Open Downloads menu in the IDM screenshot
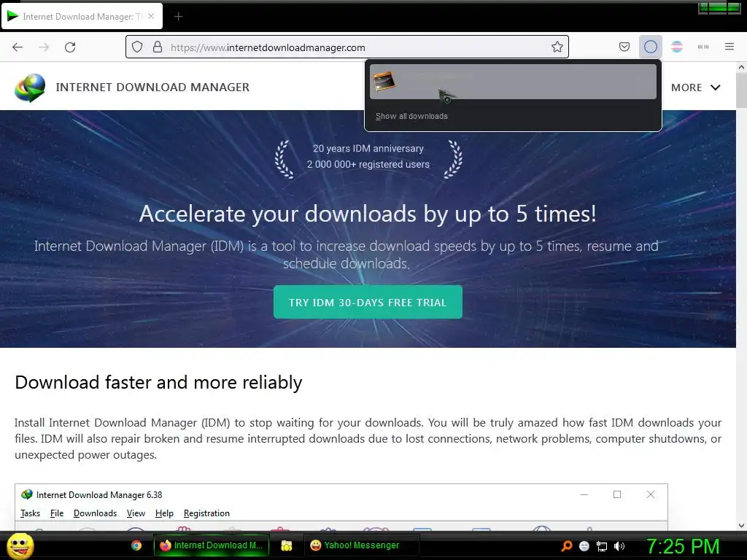This screenshot has height=560, width=747. pyautogui.click(x=96, y=513)
